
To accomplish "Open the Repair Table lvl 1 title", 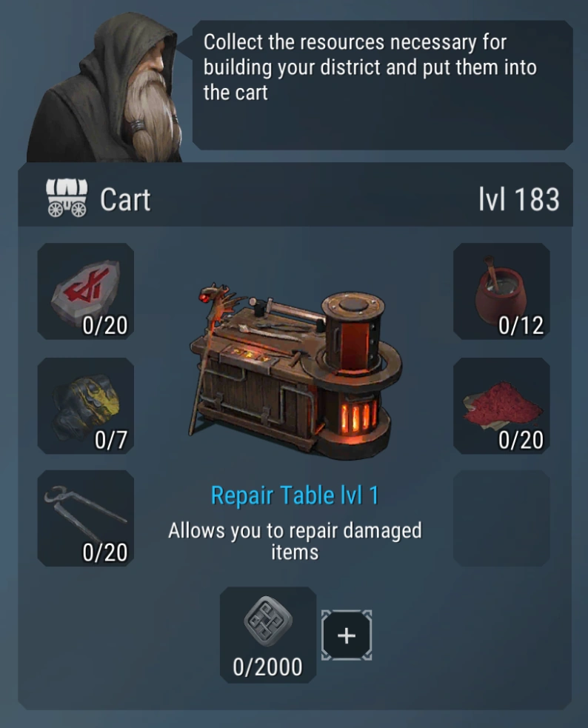I will point(295,495).
